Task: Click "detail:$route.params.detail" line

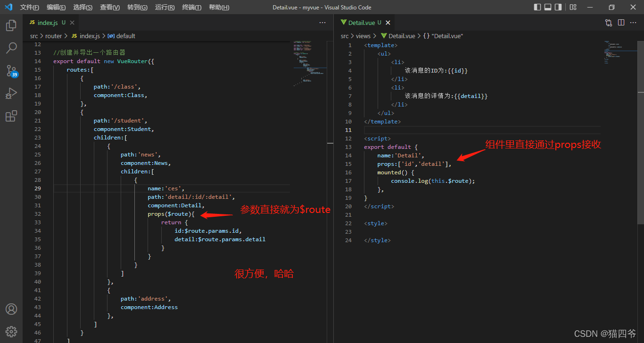Action: click(x=220, y=239)
